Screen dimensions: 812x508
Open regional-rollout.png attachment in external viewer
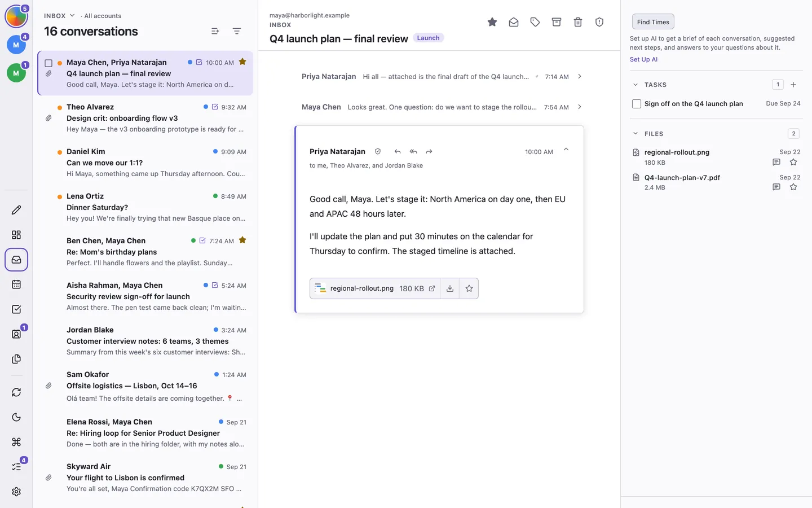[x=432, y=288]
